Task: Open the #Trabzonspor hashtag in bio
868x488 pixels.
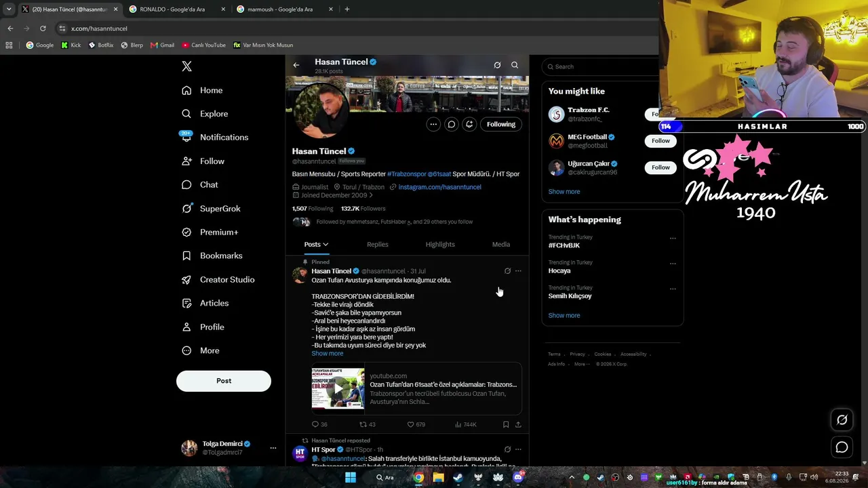Action: pos(406,174)
